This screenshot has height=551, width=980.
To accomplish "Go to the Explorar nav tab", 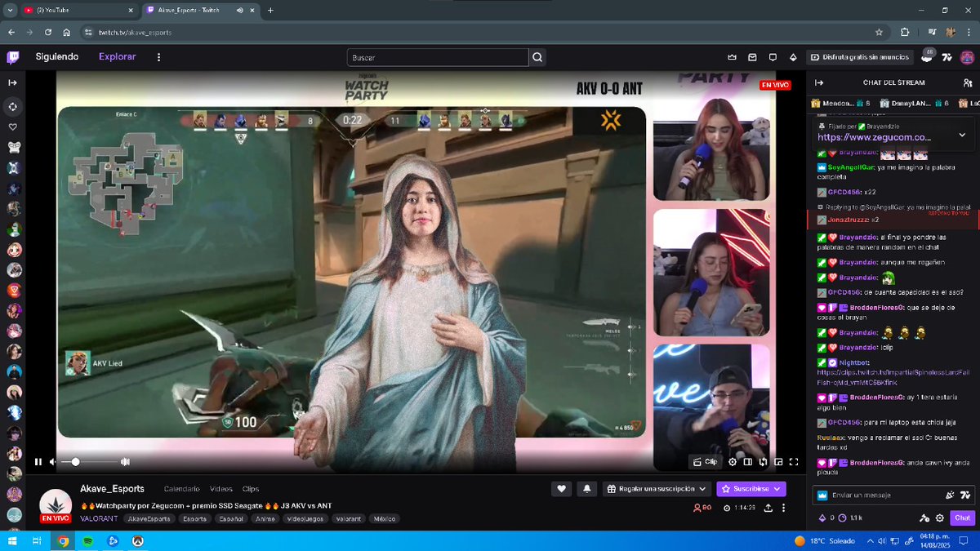I will (118, 57).
